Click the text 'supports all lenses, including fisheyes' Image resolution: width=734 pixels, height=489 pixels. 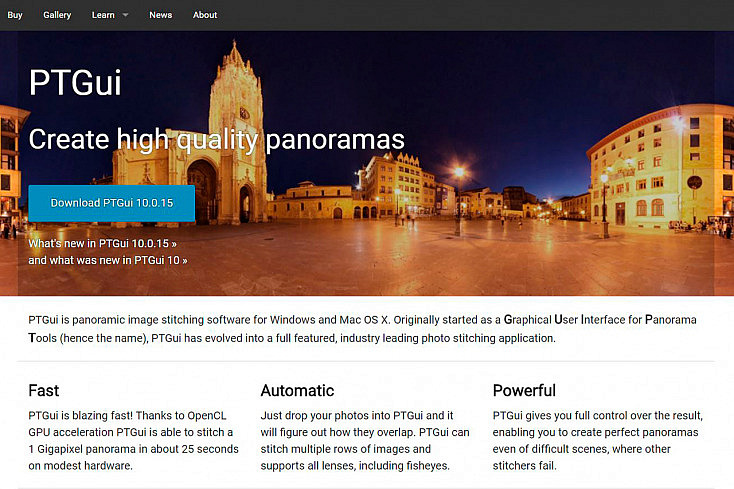pyautogui.click(x=355, y=466)
